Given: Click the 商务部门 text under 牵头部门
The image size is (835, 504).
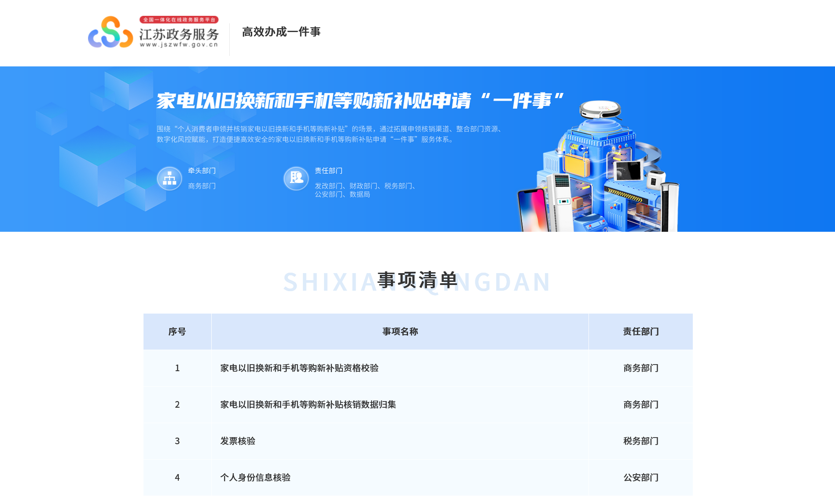Looking at the screenshot, I should pyautogui.click(x=202, y=186).
